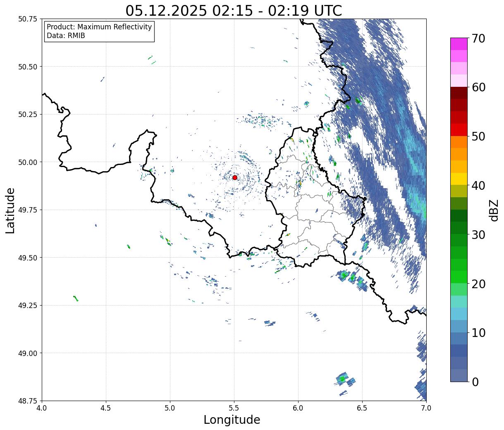Click the latitude tick label 50.25
The width and height of the screenshot is (504, 430).
28,115
